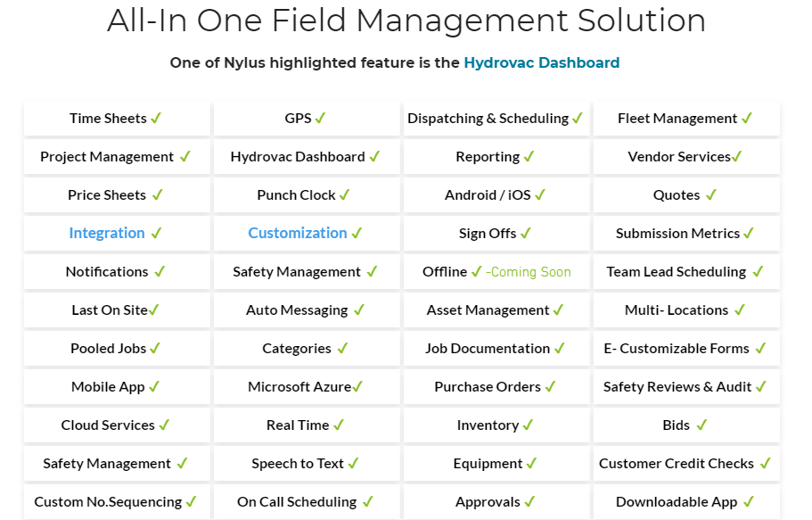
Task: Click the checkmark beside Time Sheets
Action: pyautogui.click(x=156, y=118)
